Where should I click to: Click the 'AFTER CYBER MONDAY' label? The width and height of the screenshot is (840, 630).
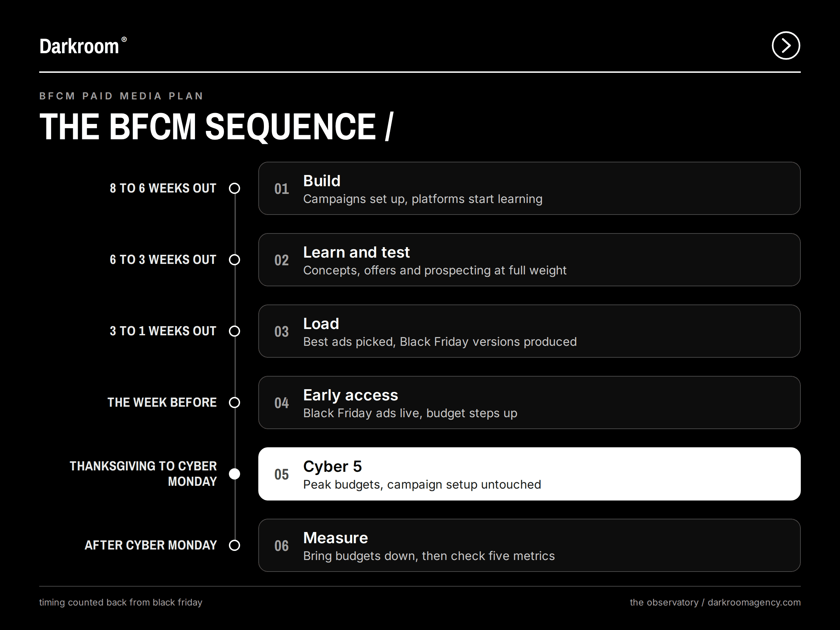pos(151,545)
